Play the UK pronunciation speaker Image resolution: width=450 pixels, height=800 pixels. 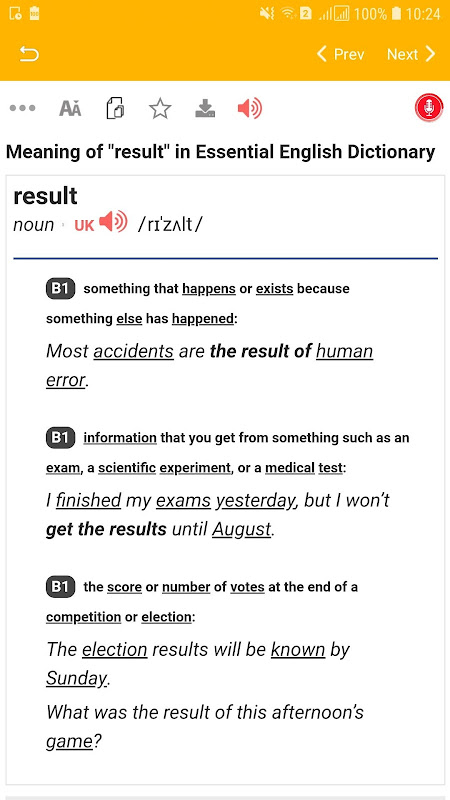(113, 222)
